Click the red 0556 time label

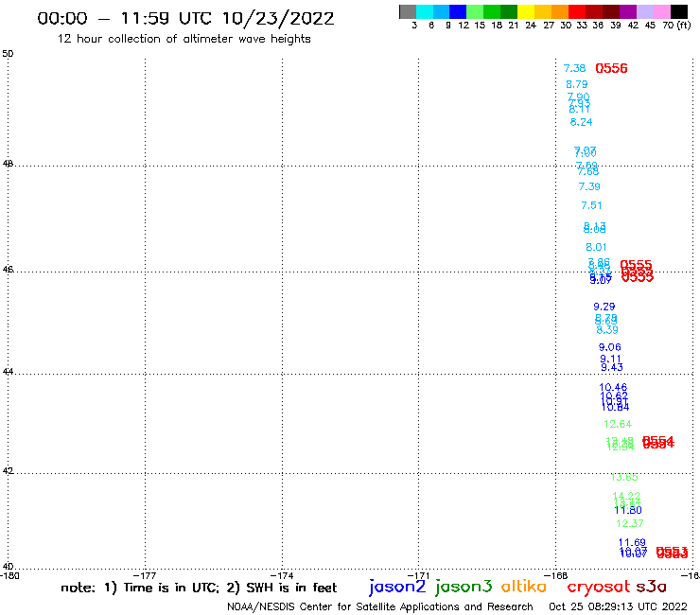(611, 68)
